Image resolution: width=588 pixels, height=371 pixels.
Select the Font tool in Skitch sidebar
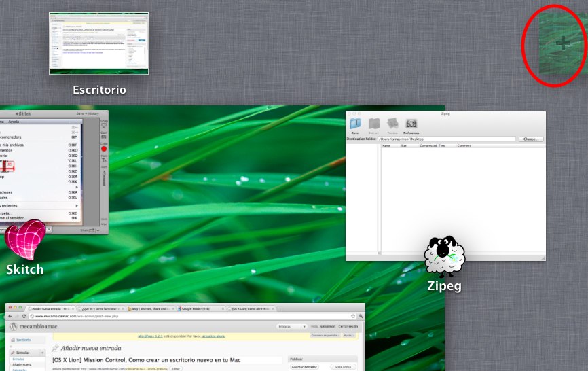tap(104, 159)
